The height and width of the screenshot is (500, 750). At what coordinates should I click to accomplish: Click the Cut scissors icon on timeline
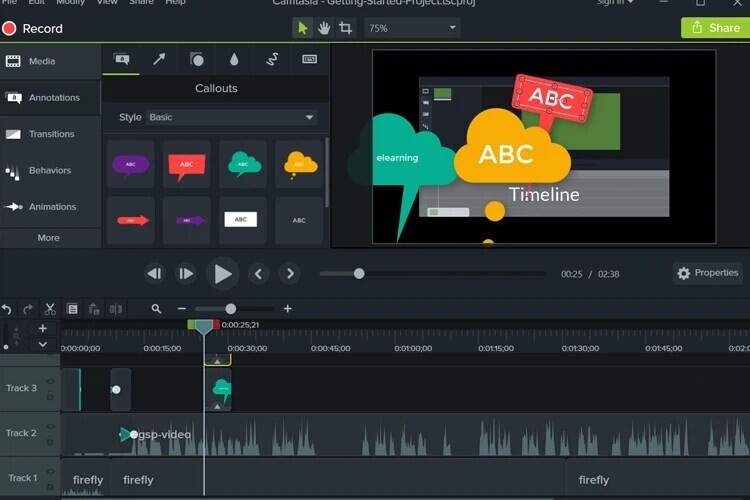tap(49, 309)
